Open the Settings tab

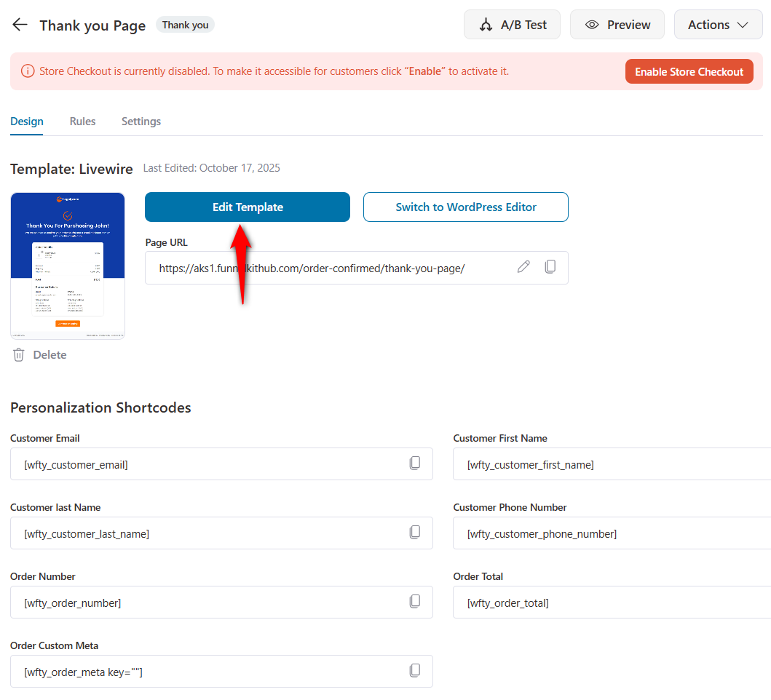pos(141,122)
